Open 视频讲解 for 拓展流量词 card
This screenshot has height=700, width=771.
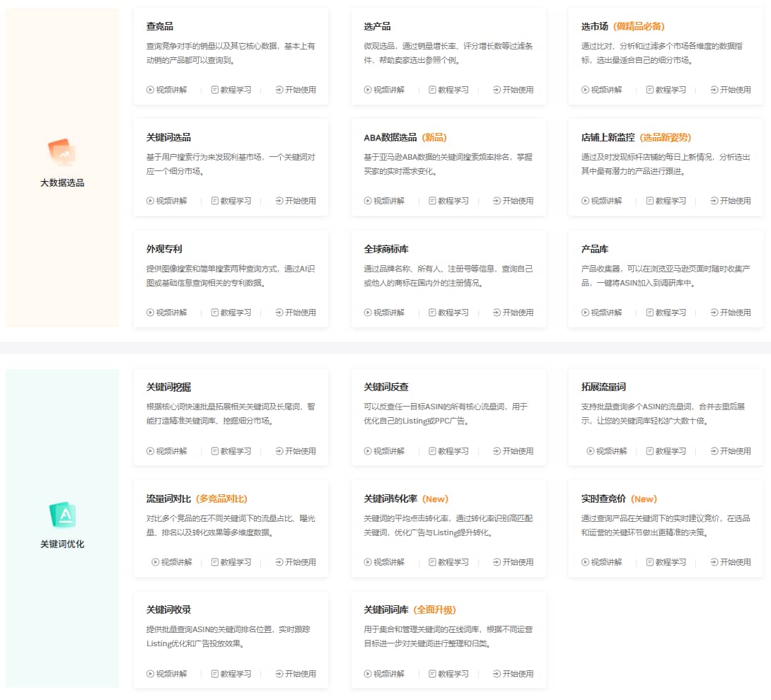[607, 451]
